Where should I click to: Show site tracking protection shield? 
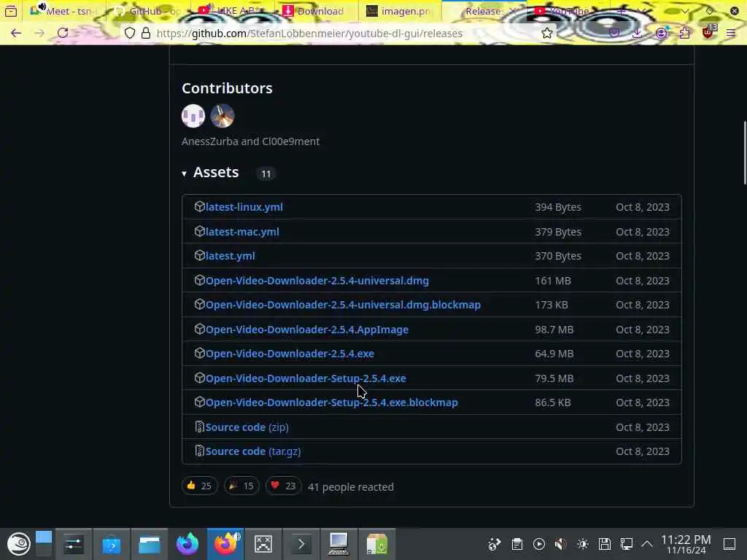pyautogui.click(x=130, y=33)
